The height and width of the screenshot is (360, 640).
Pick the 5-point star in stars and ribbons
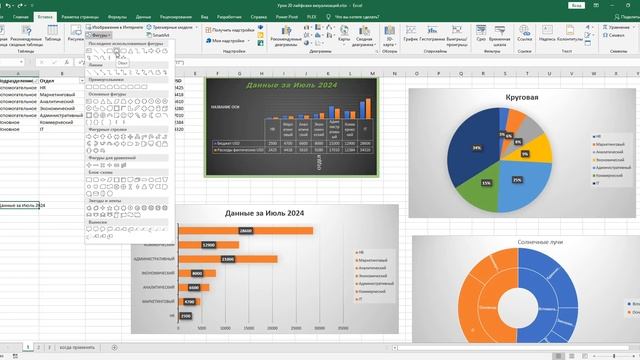pos(109,208)
